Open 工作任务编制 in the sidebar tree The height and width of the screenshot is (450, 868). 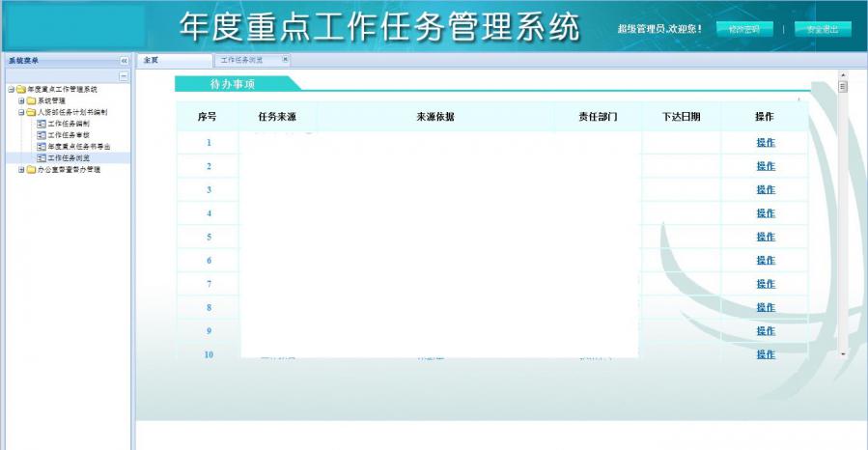tap(69, 124)
